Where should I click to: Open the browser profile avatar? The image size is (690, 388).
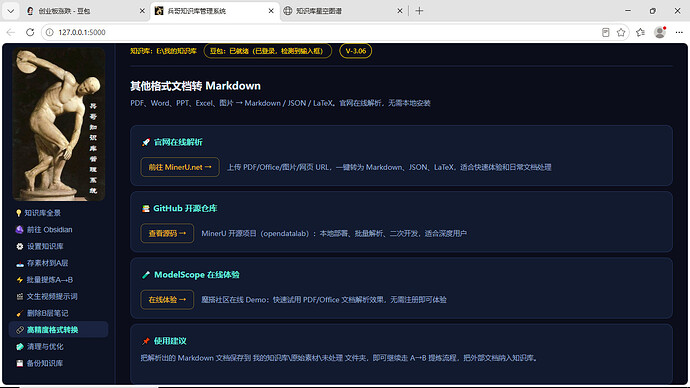pos(660,32)
